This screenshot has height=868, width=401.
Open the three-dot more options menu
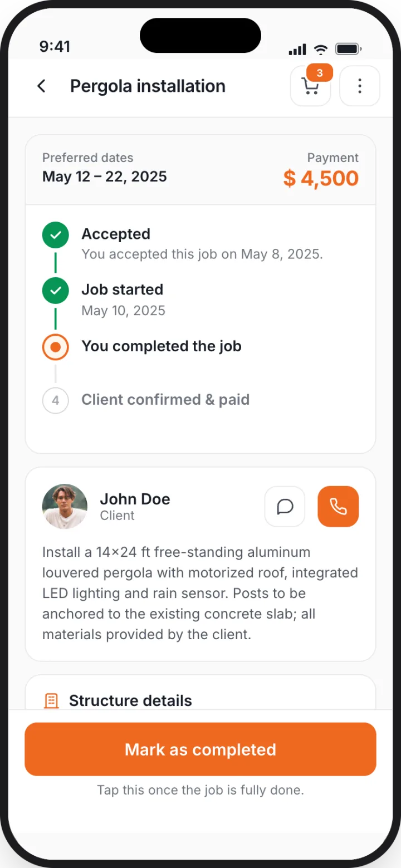click(360, 86)
